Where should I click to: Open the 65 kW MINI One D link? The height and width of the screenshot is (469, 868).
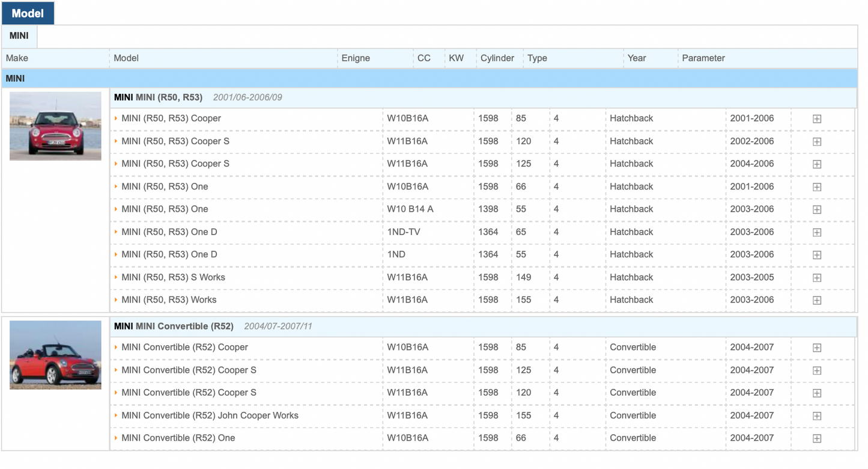(169, 232)
